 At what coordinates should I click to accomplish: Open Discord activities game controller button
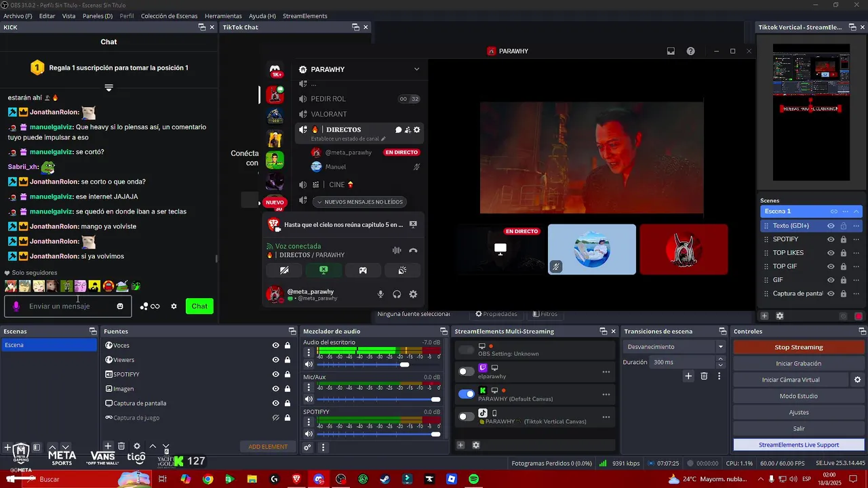[x=363, y=270]
